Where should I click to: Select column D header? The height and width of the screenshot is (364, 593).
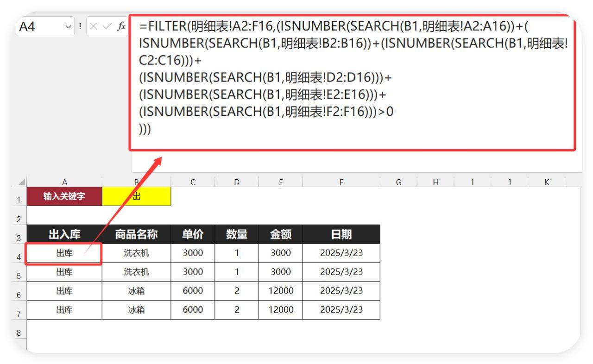click(x=237, y=182)
